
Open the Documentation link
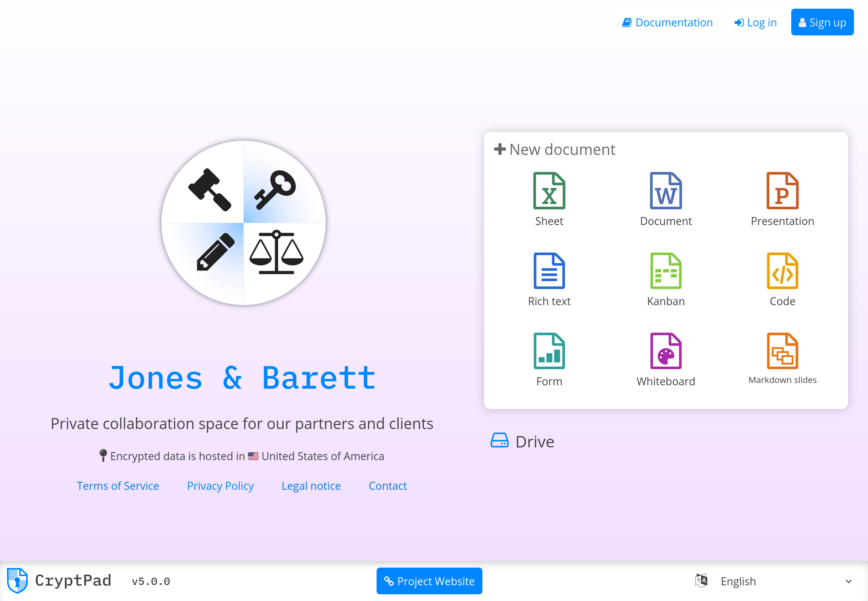click(x=667, y=23)
